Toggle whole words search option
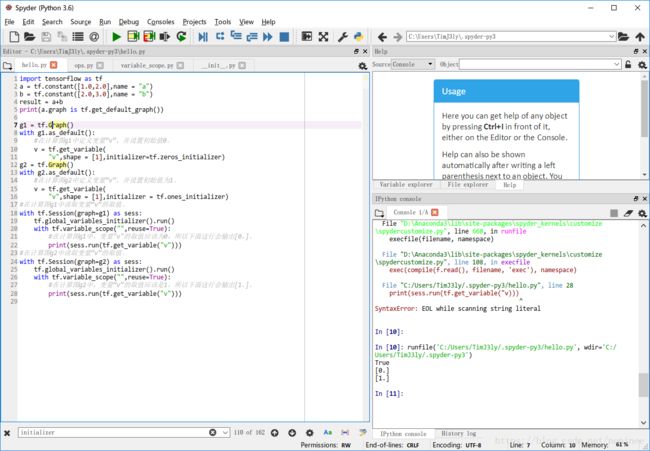 click(x=345, y=432)
